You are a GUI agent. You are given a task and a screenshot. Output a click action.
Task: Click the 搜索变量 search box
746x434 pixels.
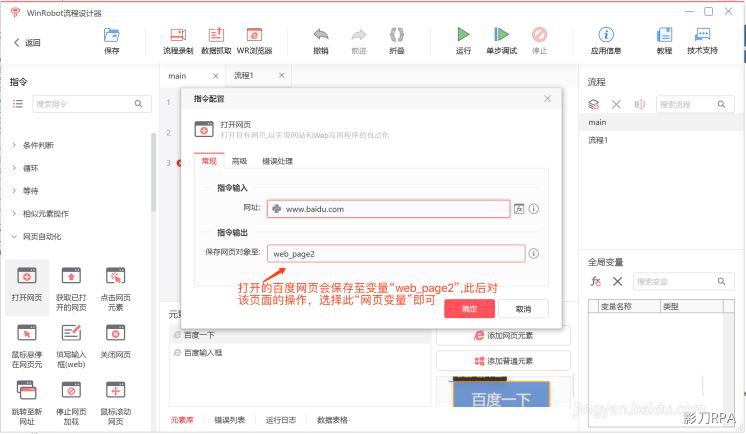tap(684, 281)
